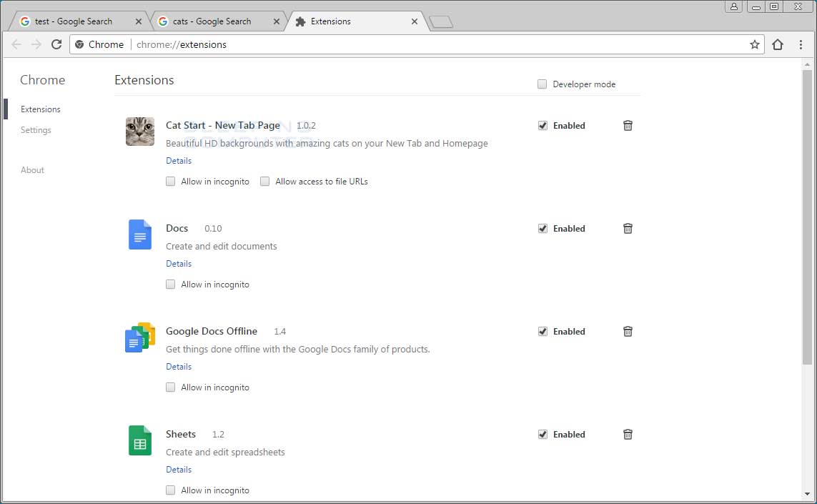Click the page scrollbar down arrow
817x504 pixels.
807,493
